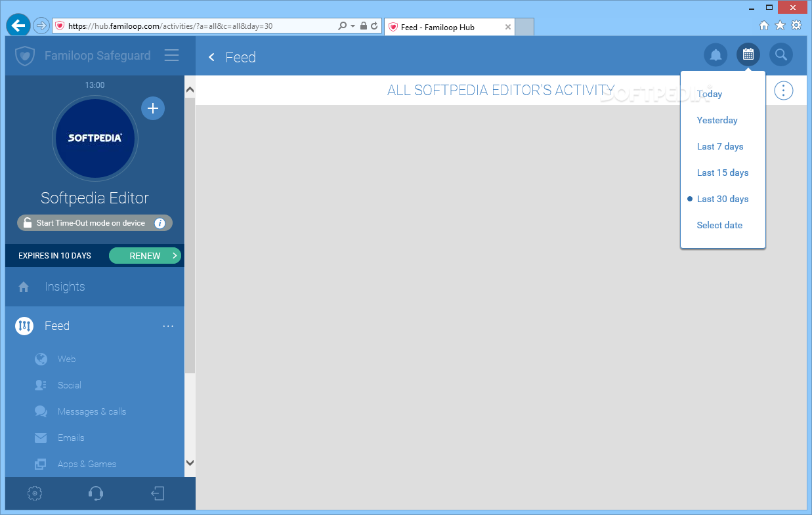
Task: Click the Feed page title
Action: pos(240,57)
